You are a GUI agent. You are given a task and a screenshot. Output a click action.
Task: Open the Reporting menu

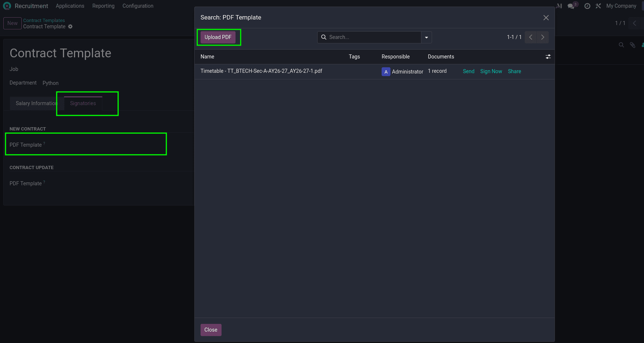103,6
